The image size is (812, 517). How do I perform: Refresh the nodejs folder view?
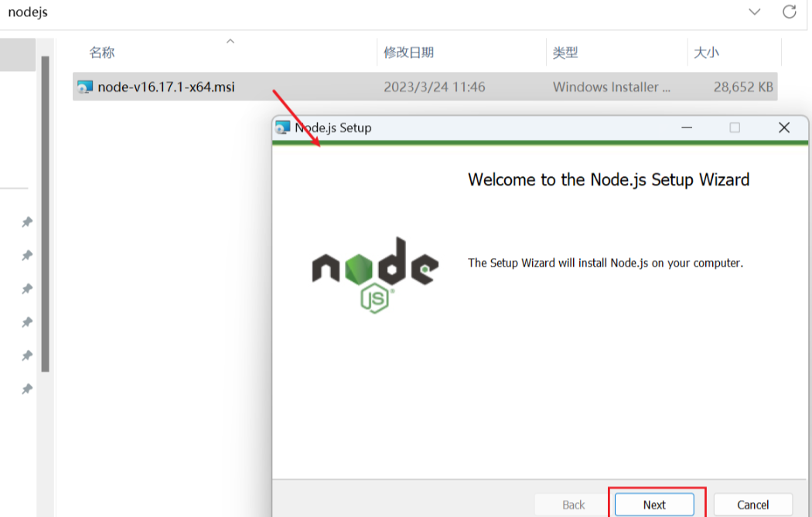[x=790, y=12]
